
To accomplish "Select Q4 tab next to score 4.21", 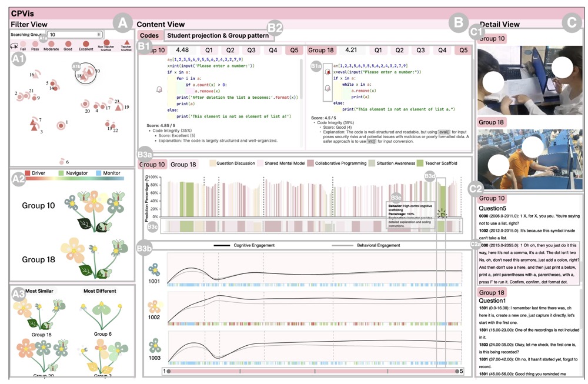I will [443, 50].
